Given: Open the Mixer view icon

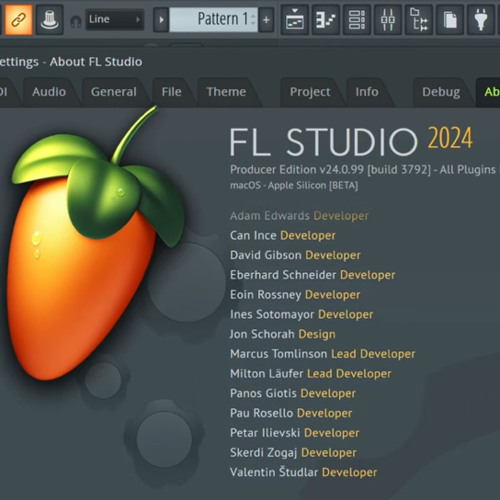Looking at the screenshot, I should coord(388,20).
